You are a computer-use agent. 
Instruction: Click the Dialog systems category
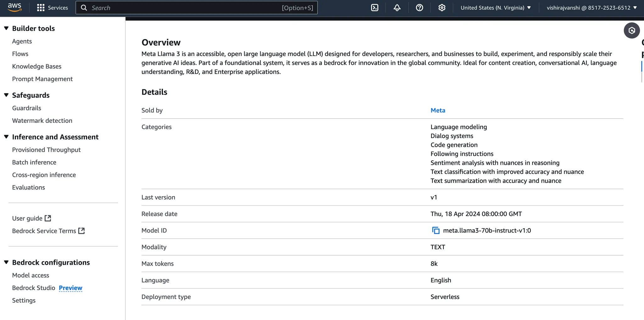[452, 136]
